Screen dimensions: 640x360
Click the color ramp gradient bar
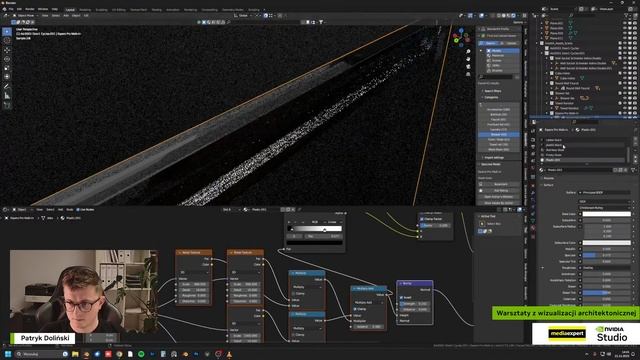[x=315, y=229]
